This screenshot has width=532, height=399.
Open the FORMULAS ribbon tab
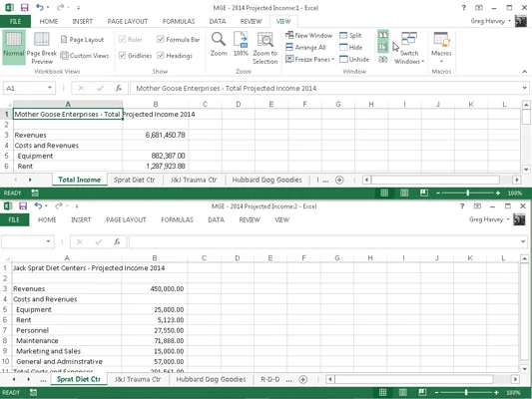click(179, 21)
